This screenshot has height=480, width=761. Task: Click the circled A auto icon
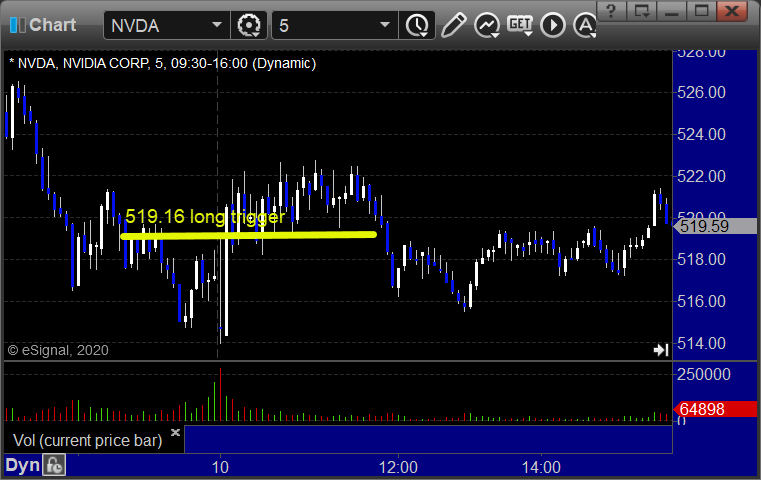tap(585, 25)
